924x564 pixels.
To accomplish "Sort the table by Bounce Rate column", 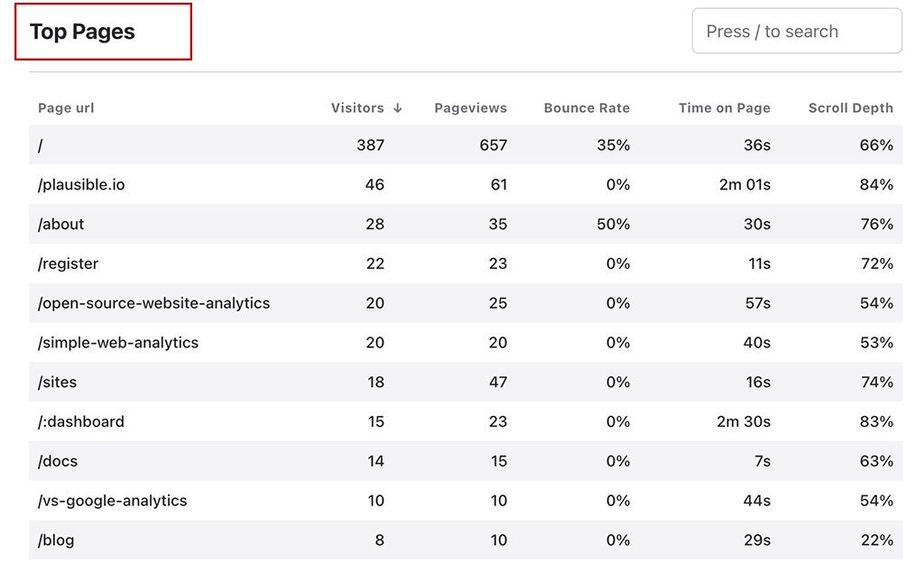I will pyautogui.click(x=587, y=107).
